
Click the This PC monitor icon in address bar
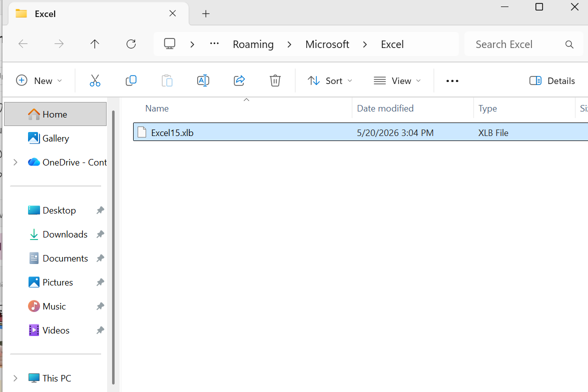click(x=170, y=44)
